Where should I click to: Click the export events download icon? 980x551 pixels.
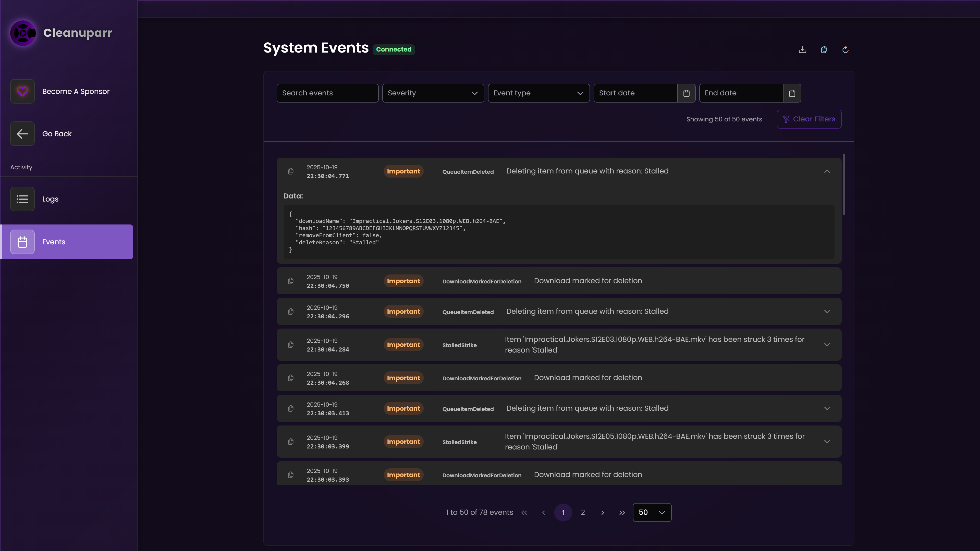802,49
